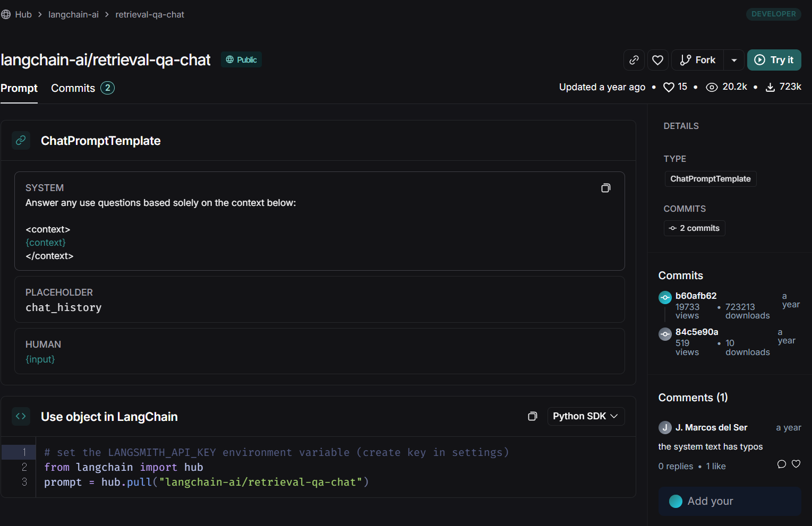Select the {input} variable in HUMAN message
The image size is (812, 526).
point(40,359)
